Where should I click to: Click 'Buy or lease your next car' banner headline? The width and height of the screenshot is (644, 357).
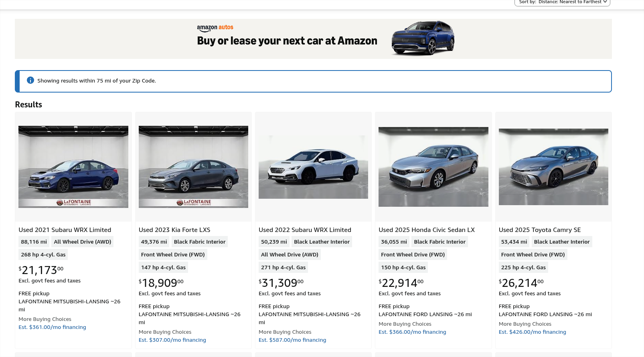(x=287, y=41)
